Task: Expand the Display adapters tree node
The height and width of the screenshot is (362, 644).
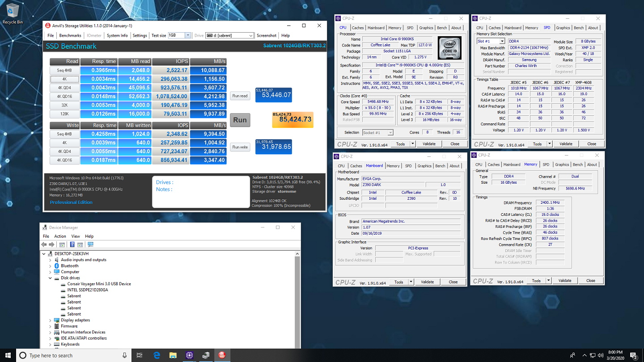Action: (50, 320)
